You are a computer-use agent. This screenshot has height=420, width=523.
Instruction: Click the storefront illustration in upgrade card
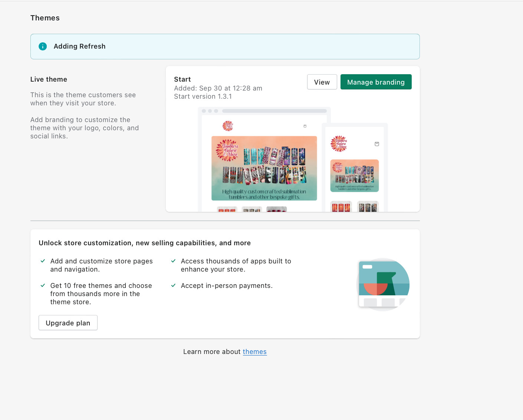(383, 285)
